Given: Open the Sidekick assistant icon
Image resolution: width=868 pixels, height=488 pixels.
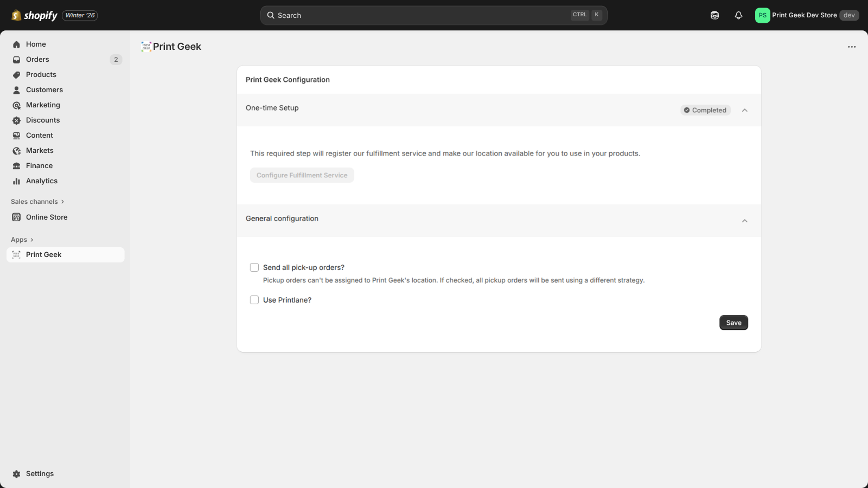Looking at the screenshot, I should tap(714, 15).
